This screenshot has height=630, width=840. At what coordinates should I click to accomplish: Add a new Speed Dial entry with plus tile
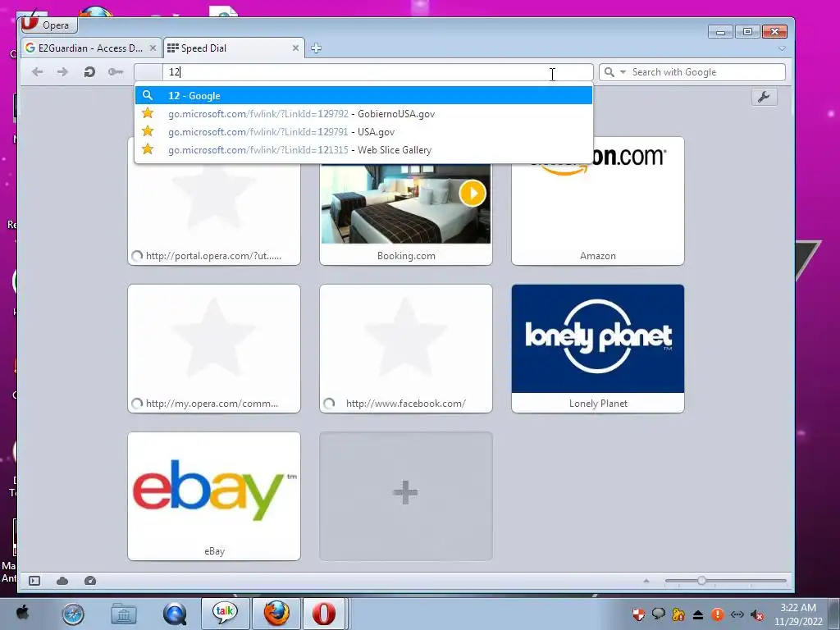405,496
